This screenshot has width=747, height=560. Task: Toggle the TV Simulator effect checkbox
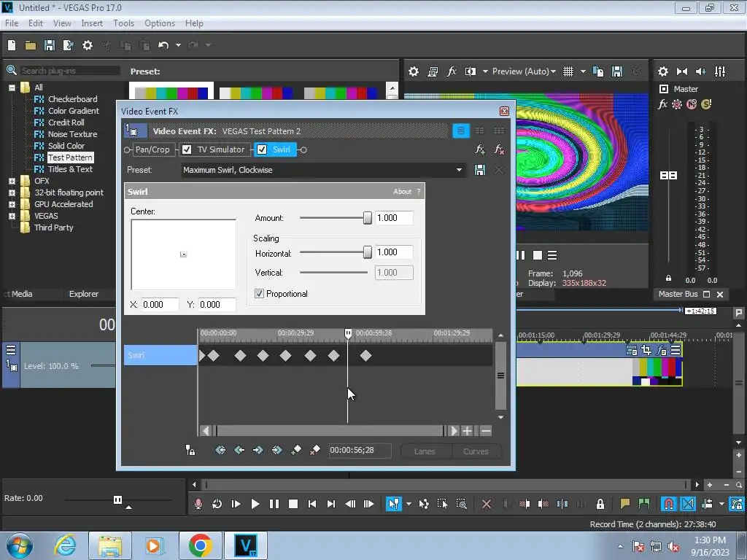click(x=187, y=149)
